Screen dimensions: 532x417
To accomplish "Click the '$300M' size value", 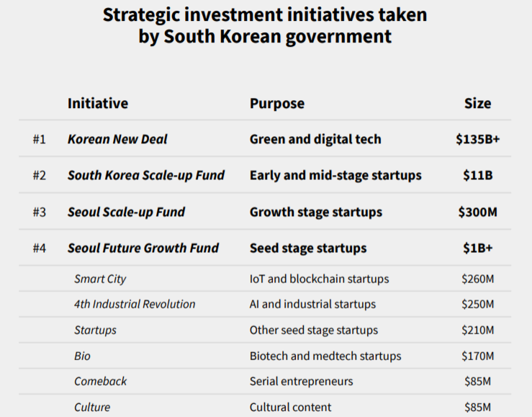I will point(477,212).
